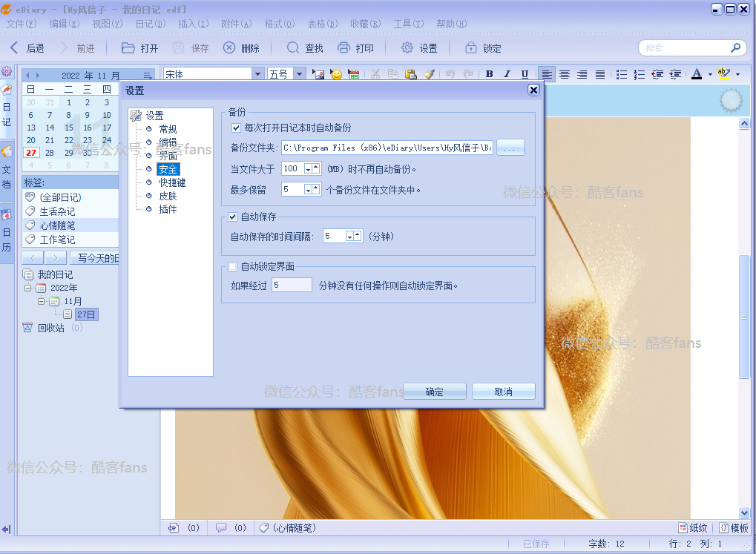
Task: Select 插件 in the settings tree
Action: (168, 209)
